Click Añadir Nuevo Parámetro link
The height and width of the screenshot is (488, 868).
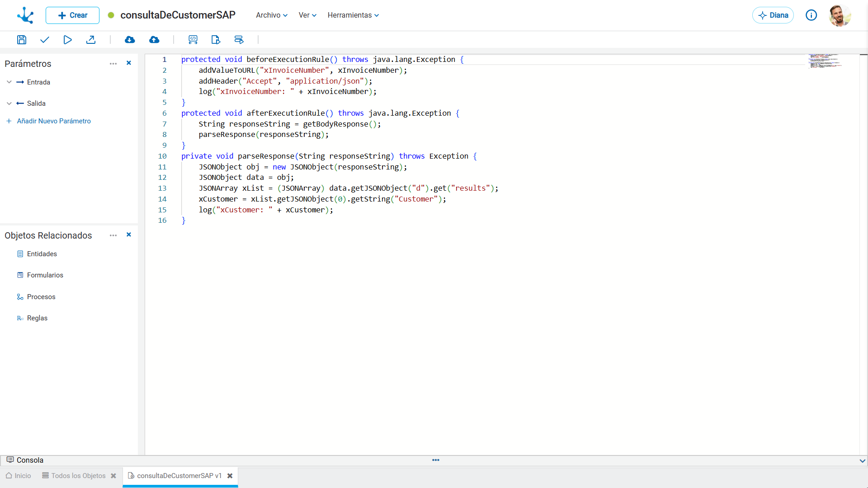(54, 121)
